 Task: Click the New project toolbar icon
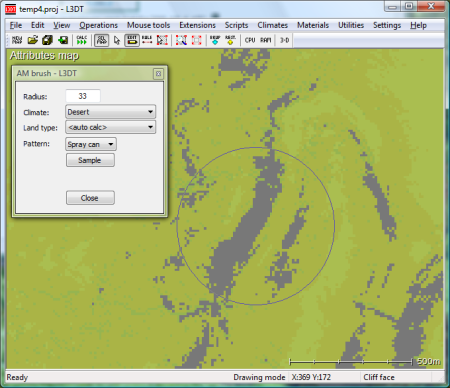(17, 40)
